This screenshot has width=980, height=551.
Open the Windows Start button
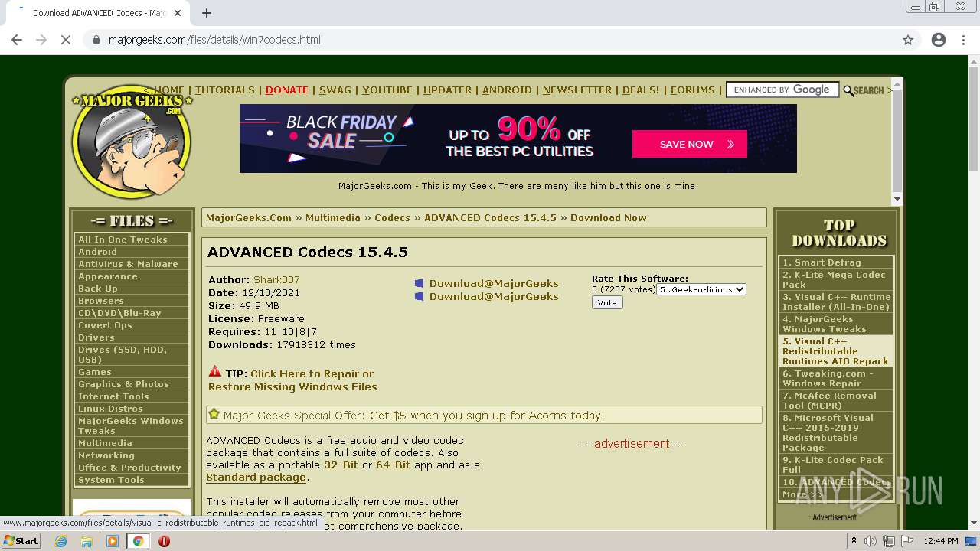[21, 541]
